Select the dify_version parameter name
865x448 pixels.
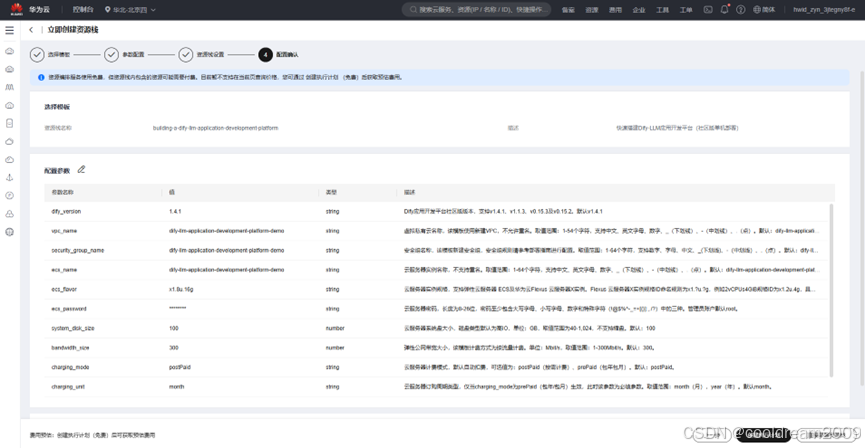coord(66,211)
